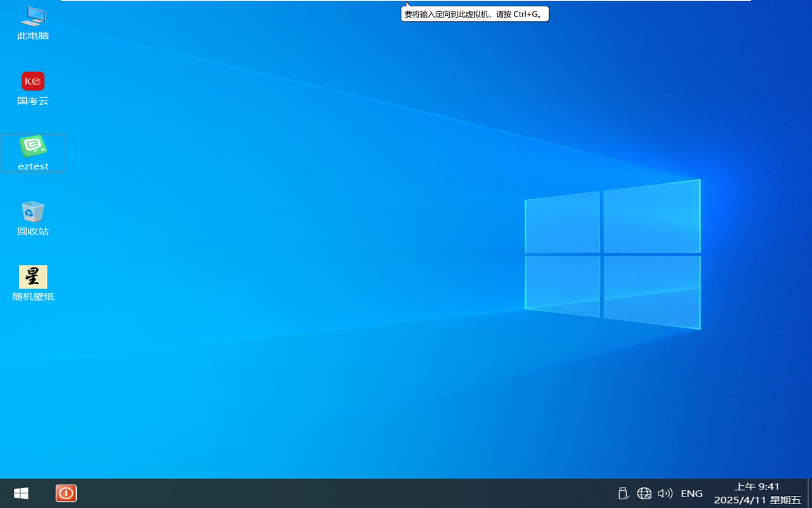The height and width of the screenshot is (508, 812).
Task: Open the 此电脑 desktop icon
Action: point(33,16)
